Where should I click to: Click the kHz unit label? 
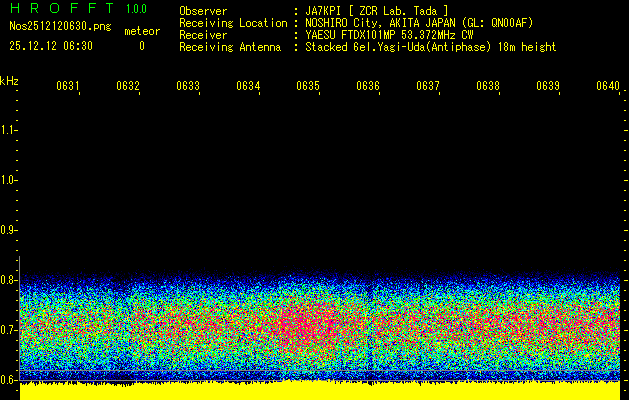click(x=9, y=80)
